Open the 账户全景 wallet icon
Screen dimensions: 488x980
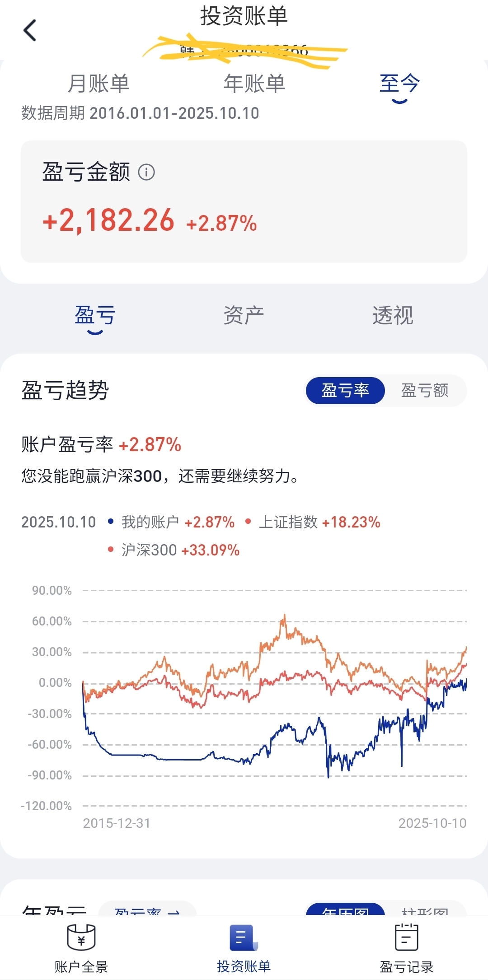click(81, 938)
